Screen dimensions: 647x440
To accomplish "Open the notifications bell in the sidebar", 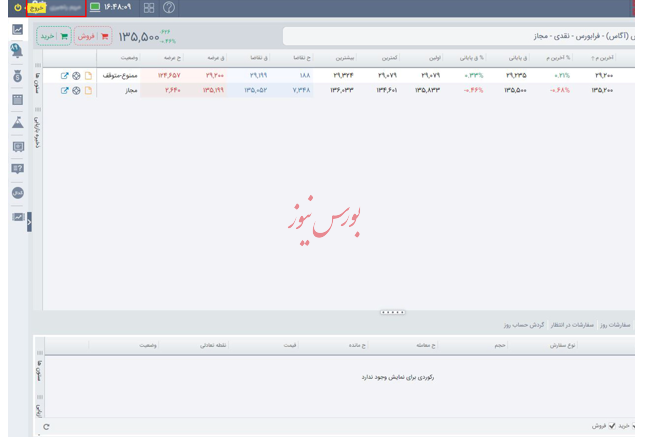I will 17,51.
